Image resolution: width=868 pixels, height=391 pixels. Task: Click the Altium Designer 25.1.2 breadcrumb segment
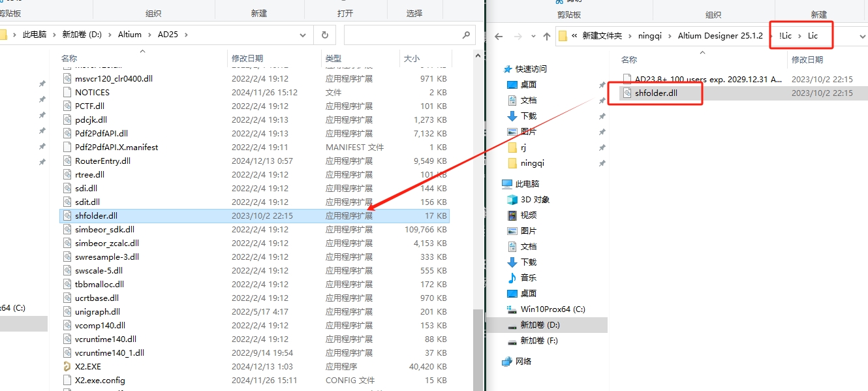pos(721,36)
